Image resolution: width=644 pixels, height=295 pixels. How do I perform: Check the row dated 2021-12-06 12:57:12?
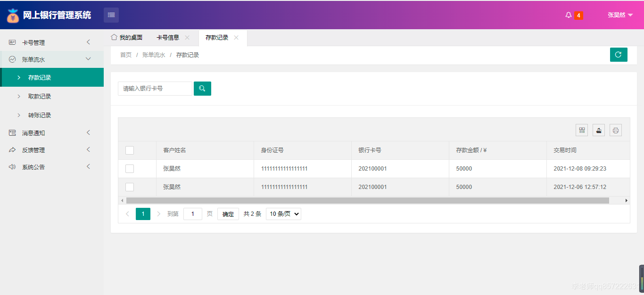coord(130,187)
